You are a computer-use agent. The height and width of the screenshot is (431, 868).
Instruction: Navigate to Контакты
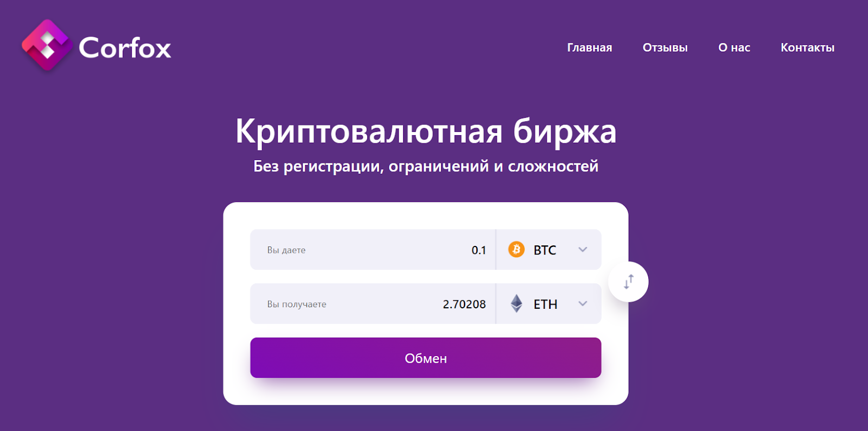[x=807, y=48]
